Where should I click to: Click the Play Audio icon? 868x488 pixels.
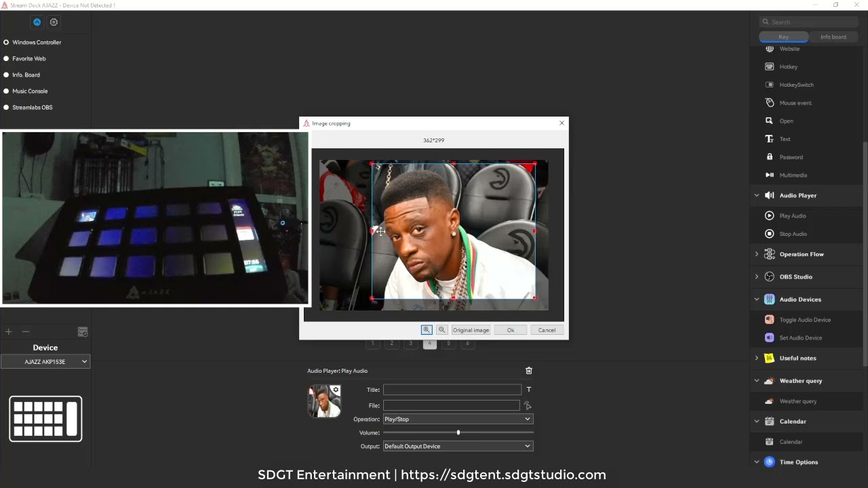coord(769,216)
